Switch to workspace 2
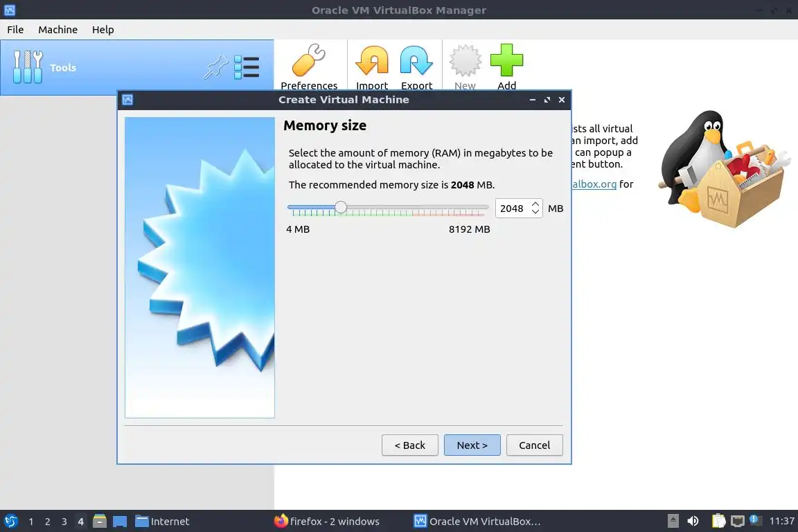Image resolution: width=798 pixels, height=532 pixels. coord(47,522)
